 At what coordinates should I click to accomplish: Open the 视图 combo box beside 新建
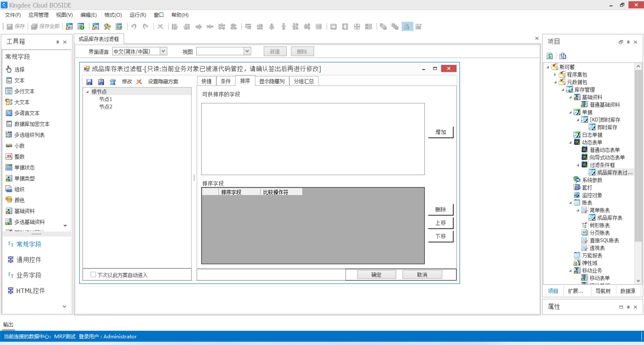pyautogui.click(x=223, y=51)
